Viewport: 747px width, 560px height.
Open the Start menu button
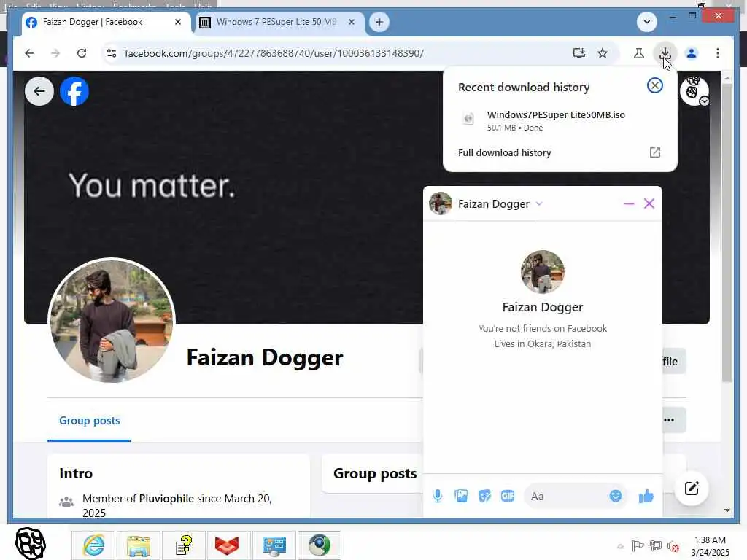tap(31, 543)
